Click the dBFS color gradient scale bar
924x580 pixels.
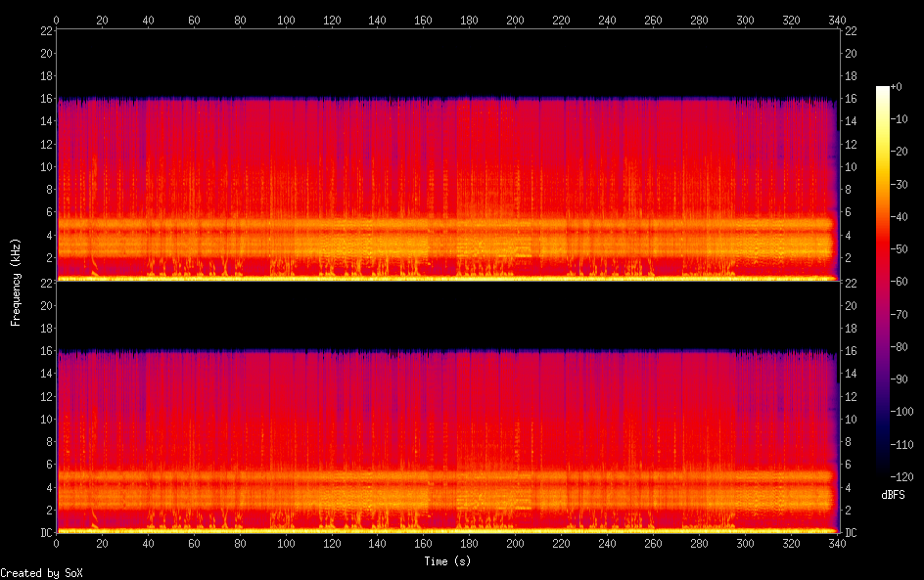click(882, 282)
